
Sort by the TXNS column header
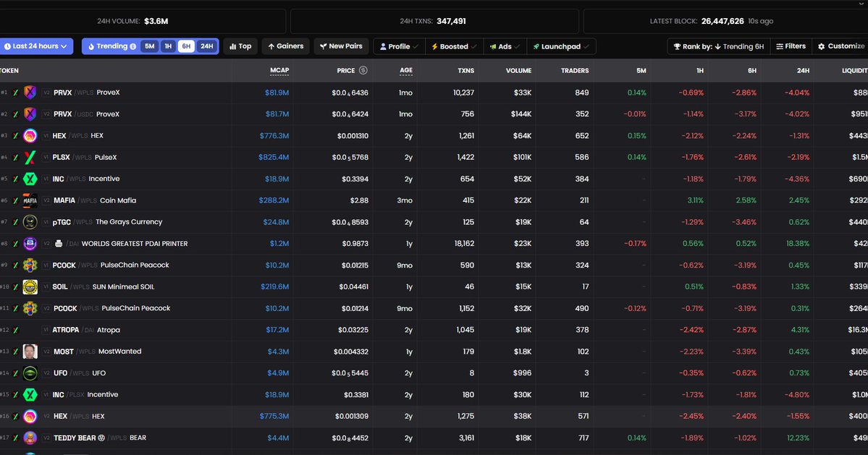click(x=465, y=70)
